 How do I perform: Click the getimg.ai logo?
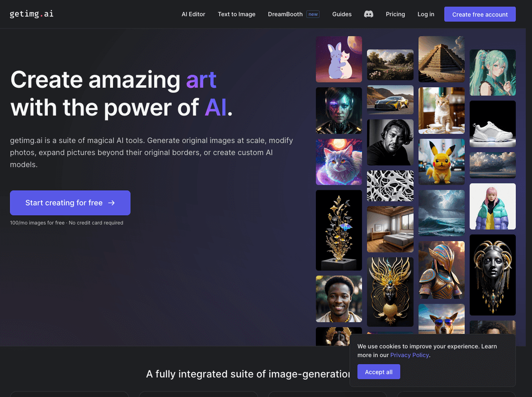(x=32, y=14)
